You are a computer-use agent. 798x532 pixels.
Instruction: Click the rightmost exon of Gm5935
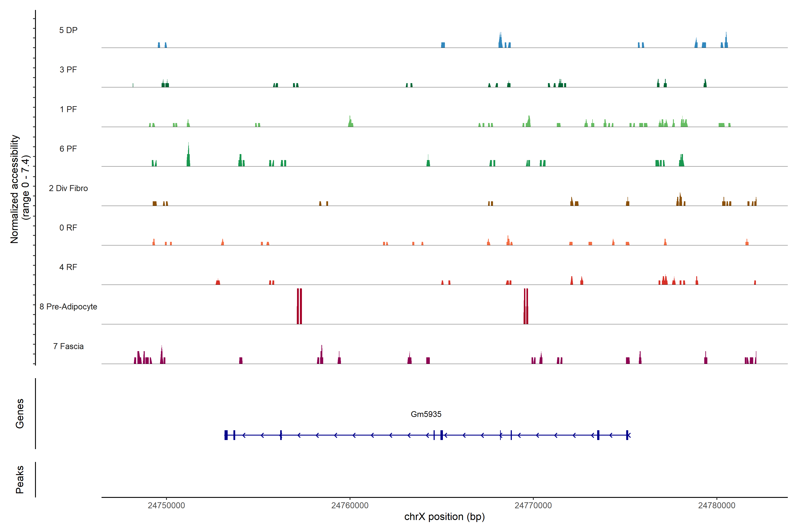coord(627,435)
